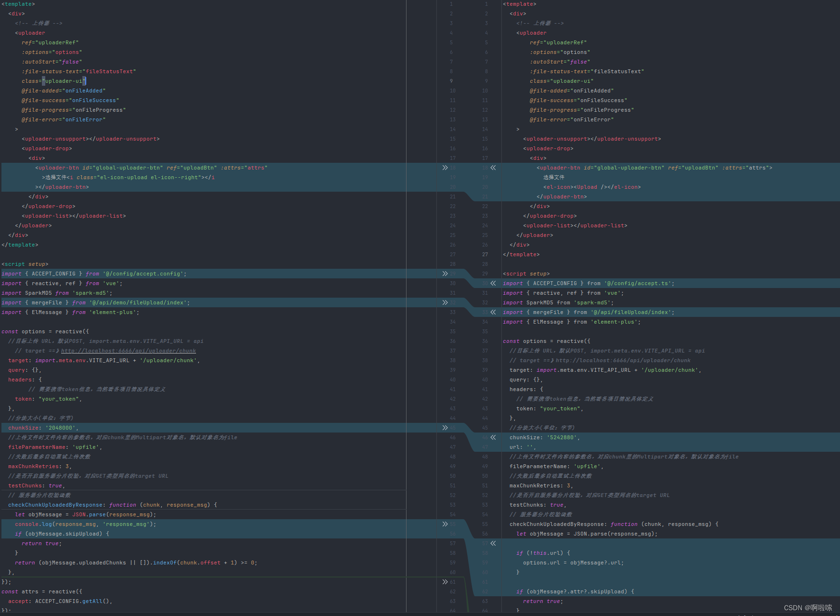Click <script setup> line in left pane

click(25, 264)
